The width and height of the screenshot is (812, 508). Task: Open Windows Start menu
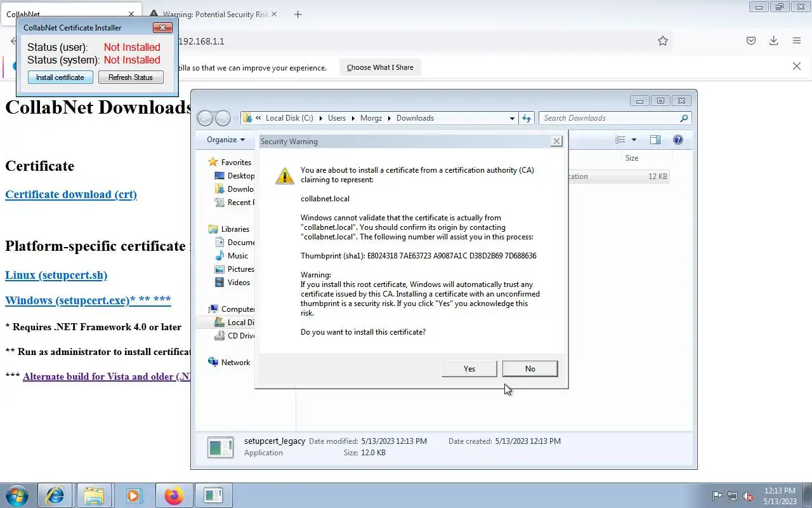[16, 495]
